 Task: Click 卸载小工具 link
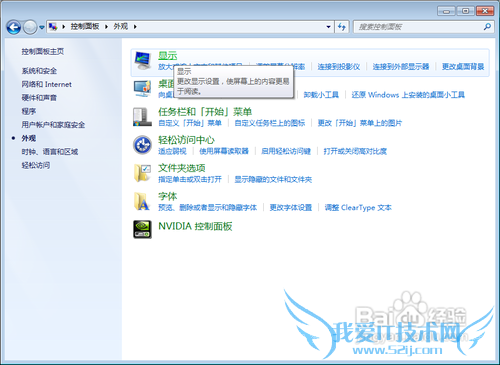321,95
